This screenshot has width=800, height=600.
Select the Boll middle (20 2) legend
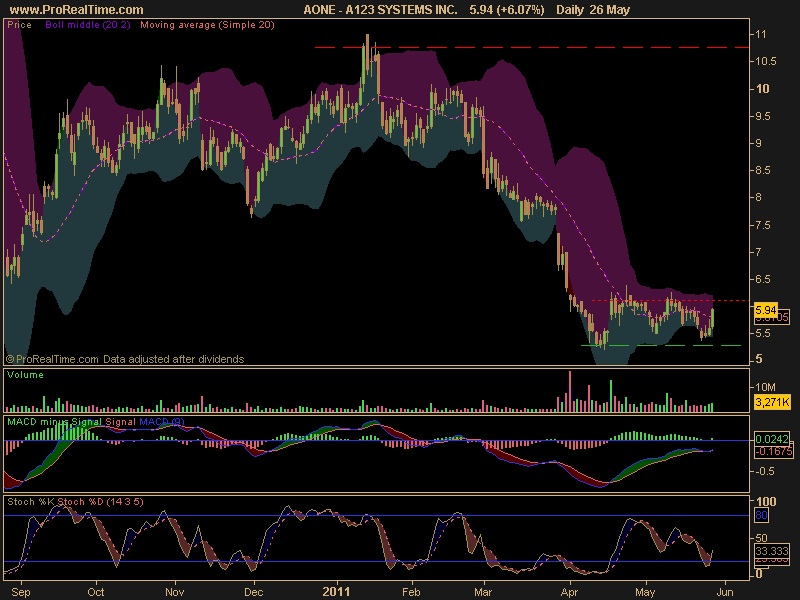click(x=88, y=24)
